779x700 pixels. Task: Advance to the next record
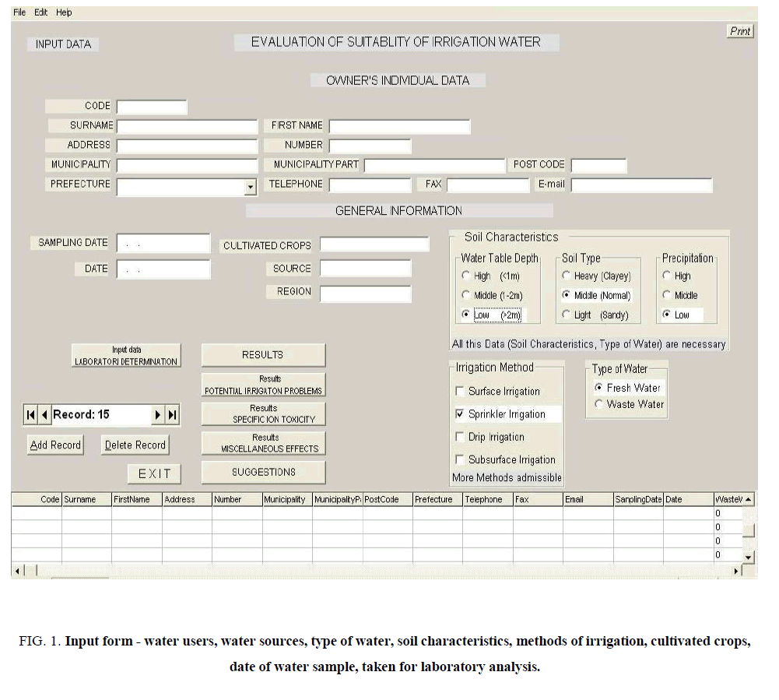(159, 414)
